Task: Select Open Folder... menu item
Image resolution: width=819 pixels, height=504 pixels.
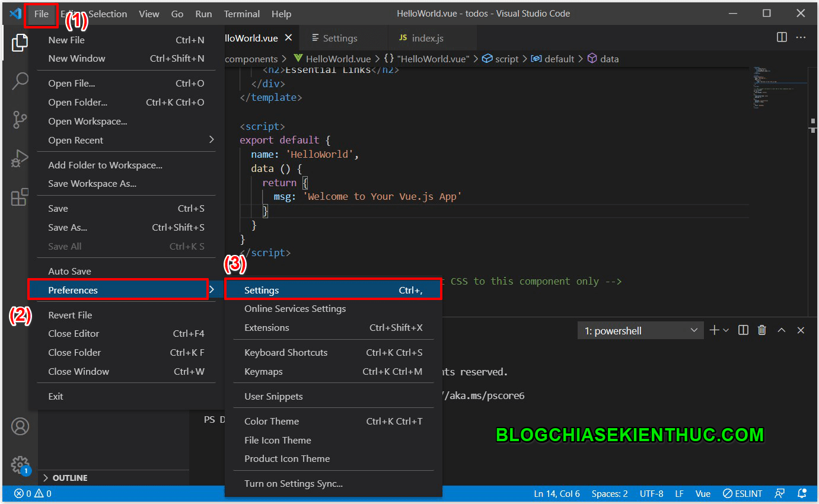Action: tap(126, 102)
